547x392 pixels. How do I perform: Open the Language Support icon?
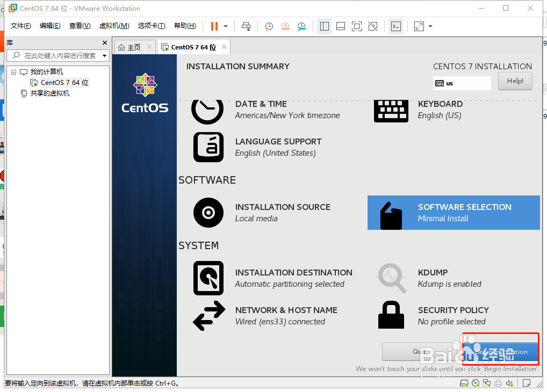tap(208, 147)
